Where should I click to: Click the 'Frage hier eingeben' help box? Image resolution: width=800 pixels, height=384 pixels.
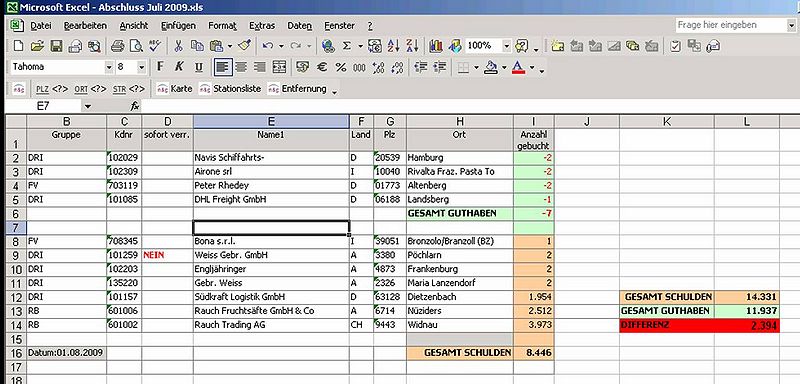(x=731, y=25)
